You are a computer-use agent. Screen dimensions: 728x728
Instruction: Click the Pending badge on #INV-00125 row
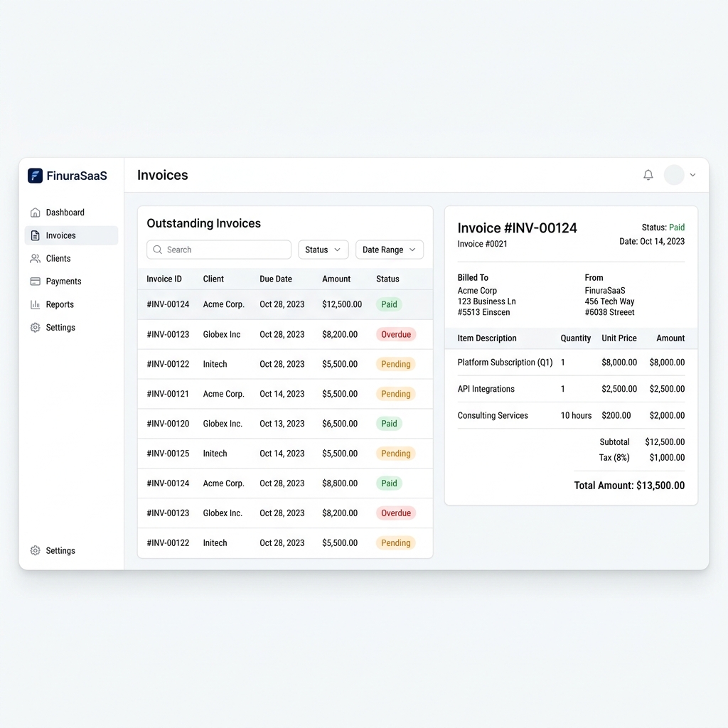point(395,454)
